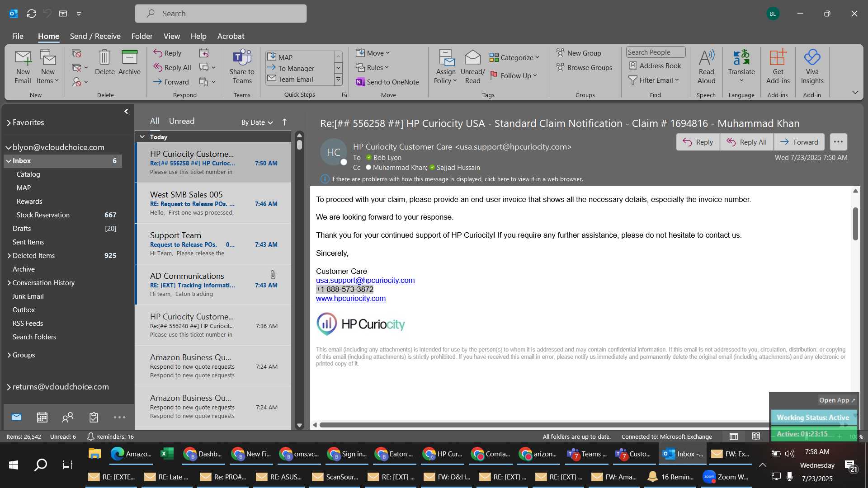Switch to Reading view in status bar
This screenshot has height=488, width=868.
click(756, 436)
